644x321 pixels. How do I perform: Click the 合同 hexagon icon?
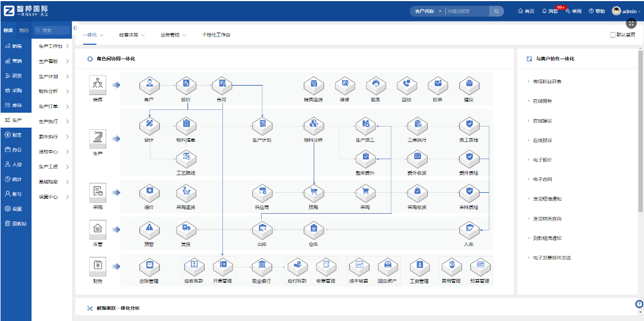[x=221, y=85]
